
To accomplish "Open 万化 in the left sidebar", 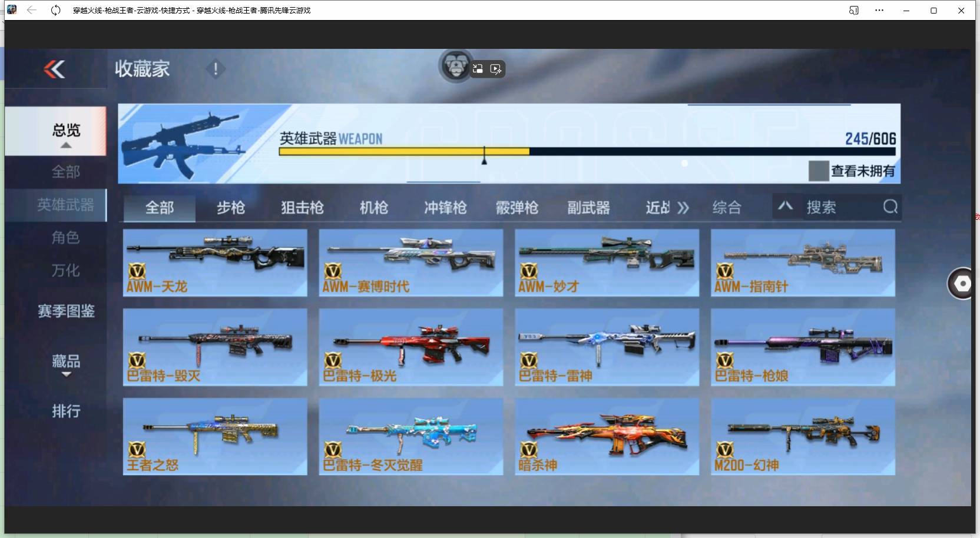I will click(x=65, y=271).
